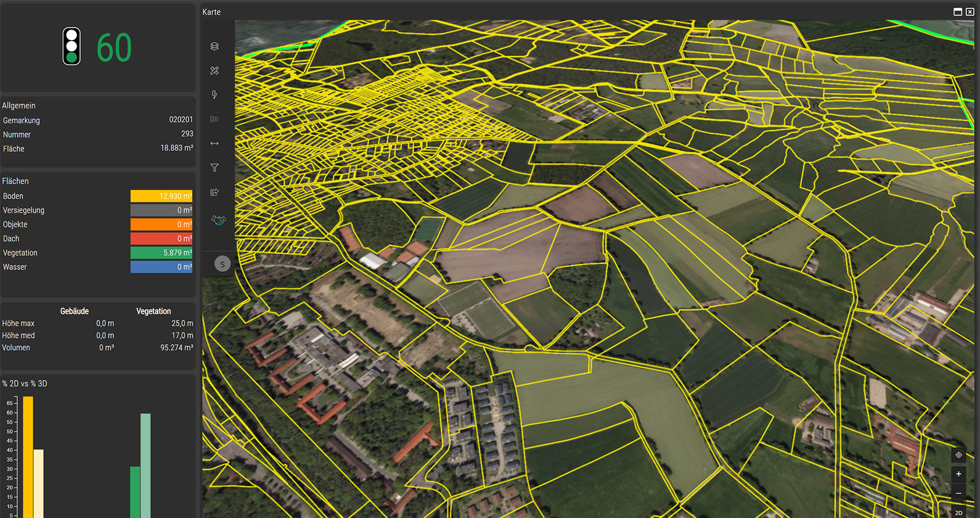Click the greyed-out grid icon in map toolbar
Viewport: 980px width, 518px height.
tap(214, 119)
